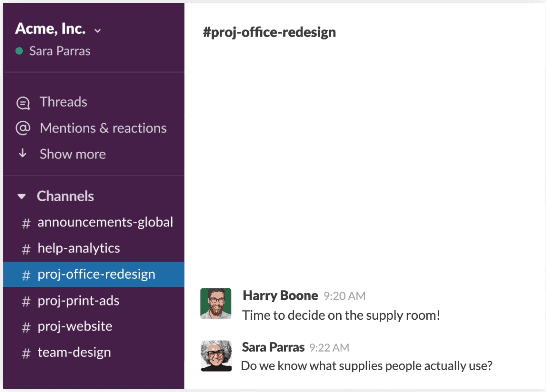
Task: Open Harry Boone's profile from his name
Action: tap(280, 296)
